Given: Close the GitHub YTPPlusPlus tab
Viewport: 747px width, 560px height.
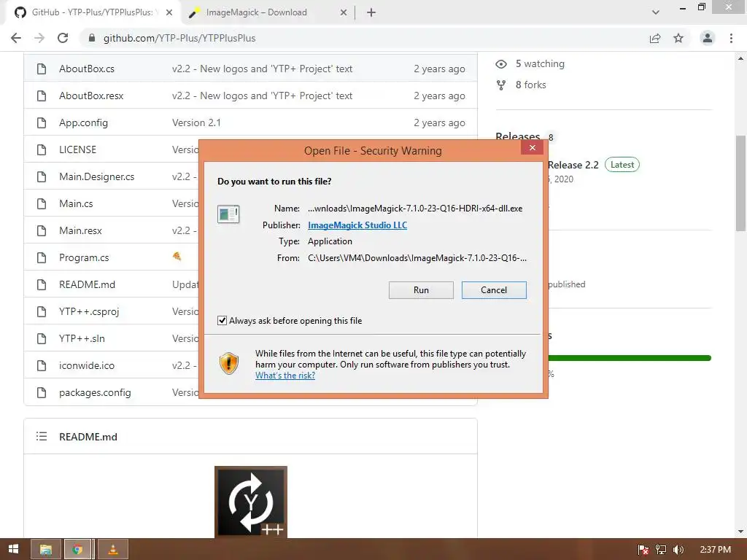Looking at the screenshot, I should pyautogui.click(x=169, y=13).
